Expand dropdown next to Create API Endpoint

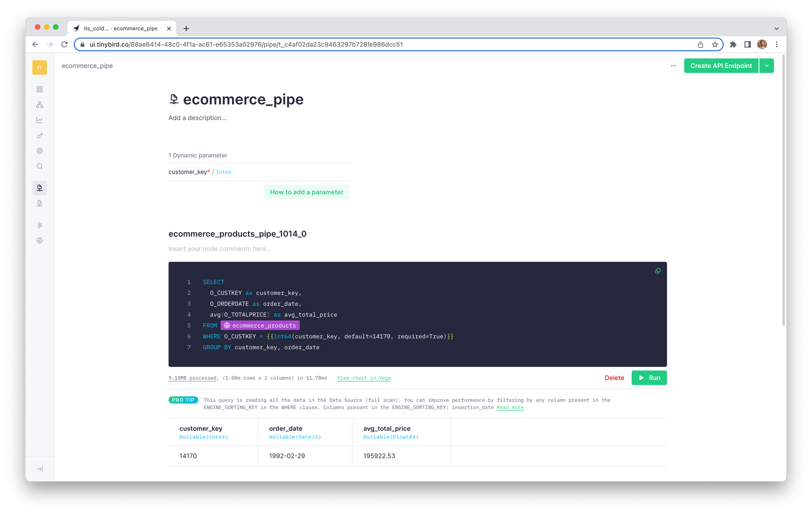click(x=767, y=66)
